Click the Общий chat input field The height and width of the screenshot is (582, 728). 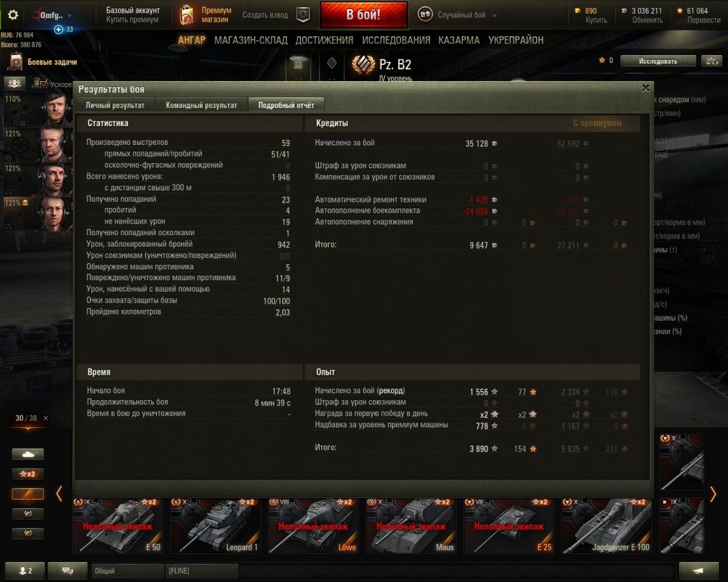[x=128, y=570]
